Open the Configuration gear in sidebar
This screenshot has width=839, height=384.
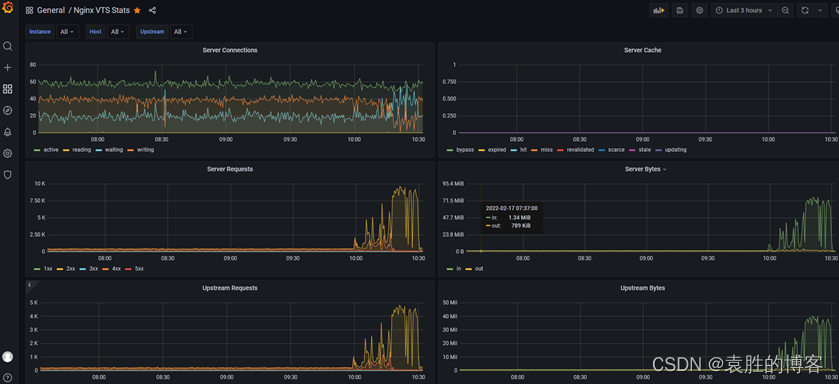click(7, 153)
